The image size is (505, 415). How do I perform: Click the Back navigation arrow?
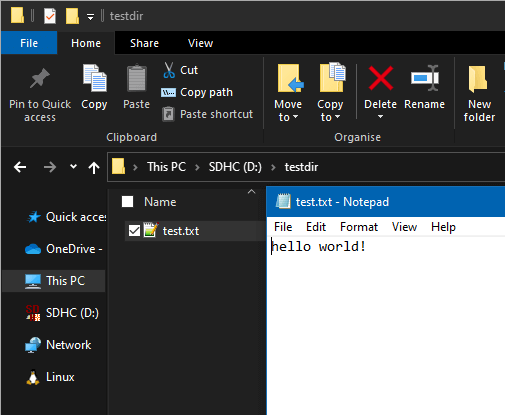[20, 167]
